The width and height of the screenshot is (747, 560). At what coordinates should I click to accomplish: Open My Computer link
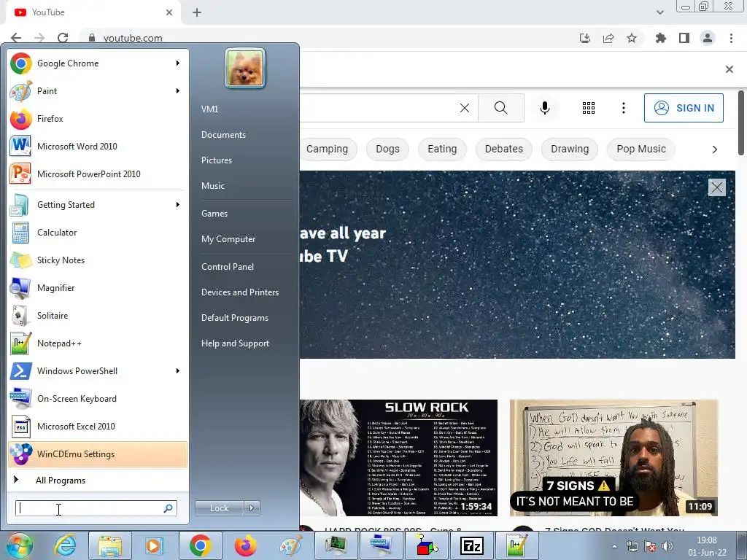(228, 239)
